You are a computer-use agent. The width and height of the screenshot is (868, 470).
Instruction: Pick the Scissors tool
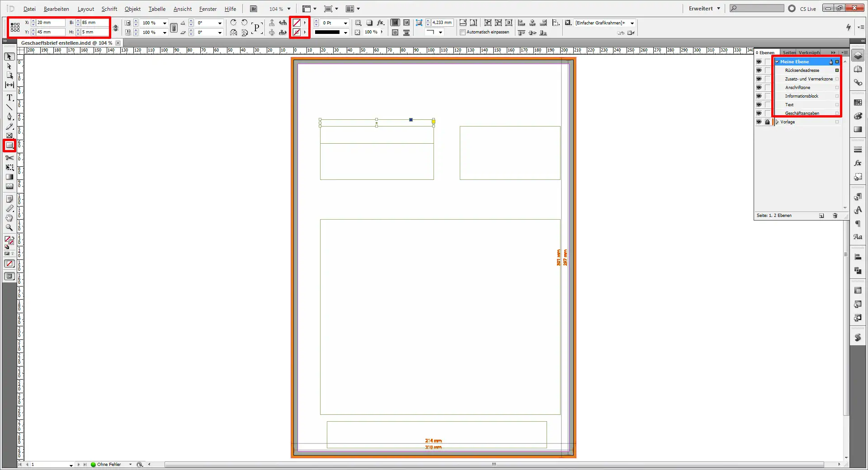click(9, 158)
